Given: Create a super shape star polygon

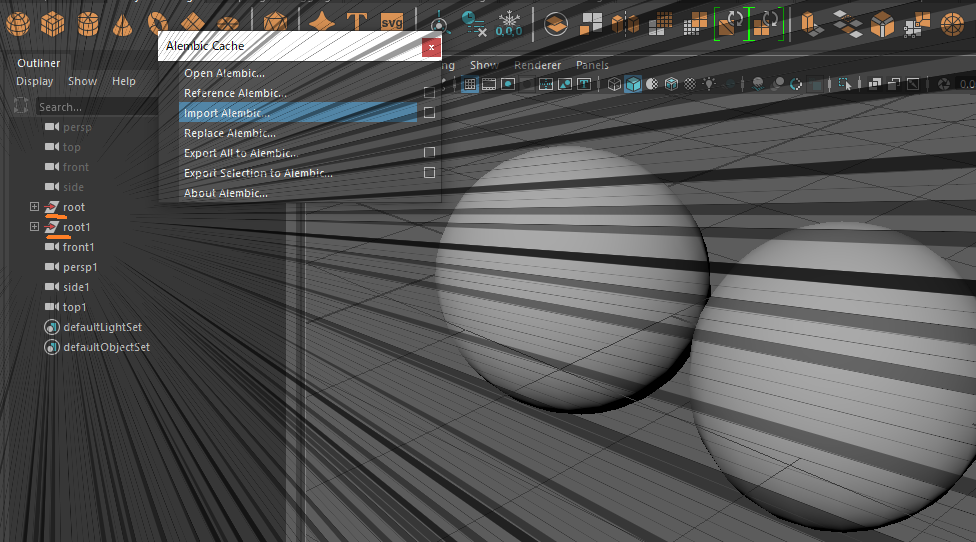Looking at the screenshot, I should pyautogui.click(x=321, y=22).
